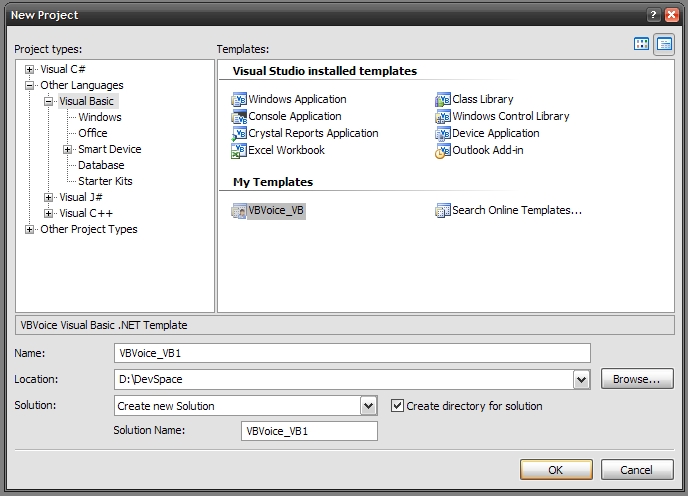Click the Solution Name input field
688x496 pixels.
(x=309, y=431)
